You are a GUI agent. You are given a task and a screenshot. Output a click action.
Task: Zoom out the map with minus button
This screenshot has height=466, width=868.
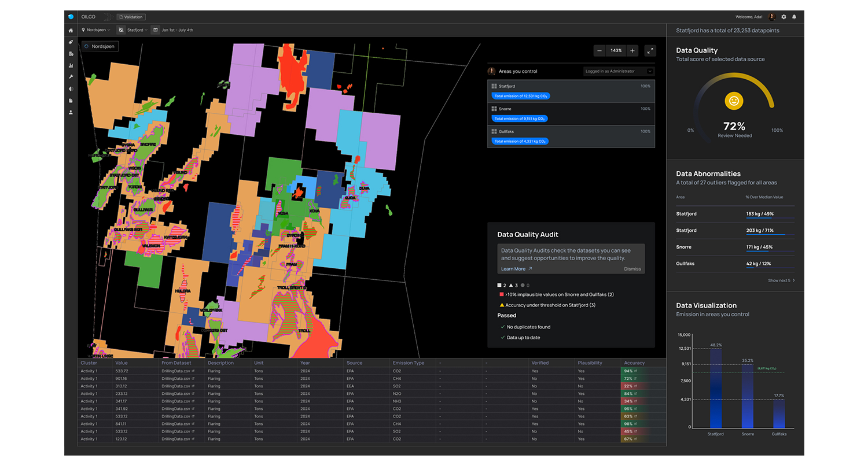point(599,51)
